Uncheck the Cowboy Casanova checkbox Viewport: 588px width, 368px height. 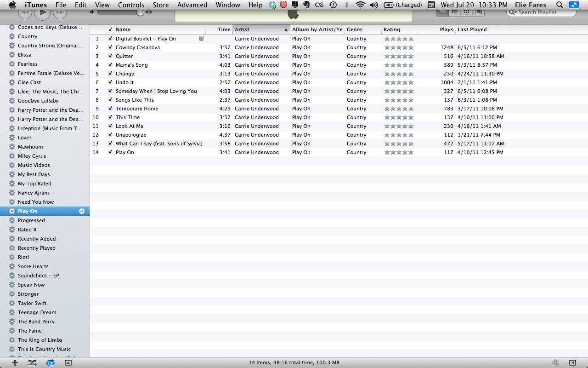point(110,47)
